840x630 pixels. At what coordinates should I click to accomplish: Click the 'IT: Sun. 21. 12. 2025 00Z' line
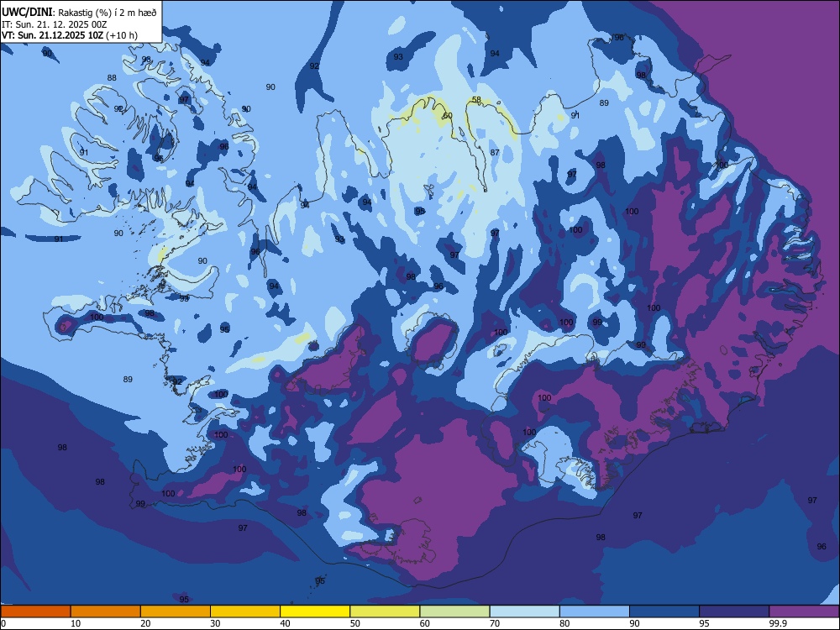pos(54,24)
